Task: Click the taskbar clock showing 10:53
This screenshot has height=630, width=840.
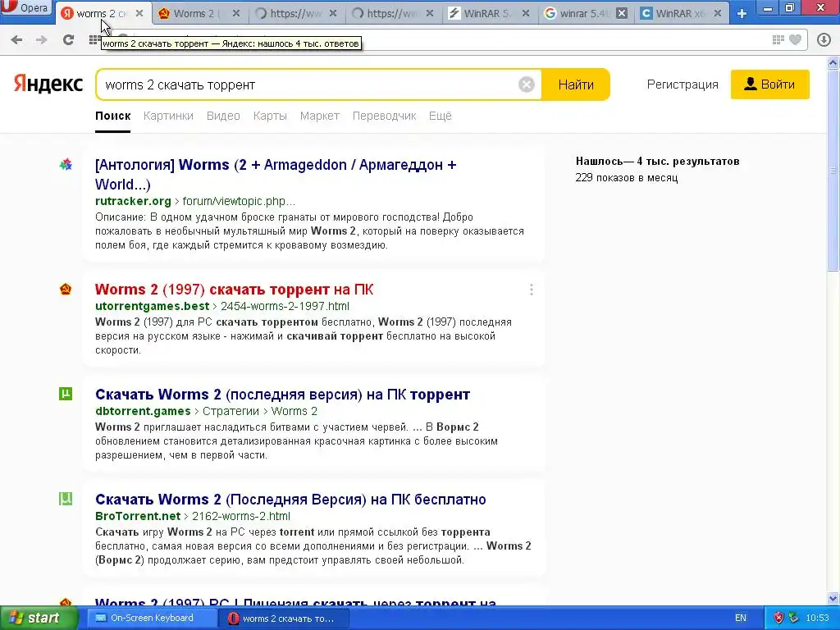Action: click(x=817, y=619)
